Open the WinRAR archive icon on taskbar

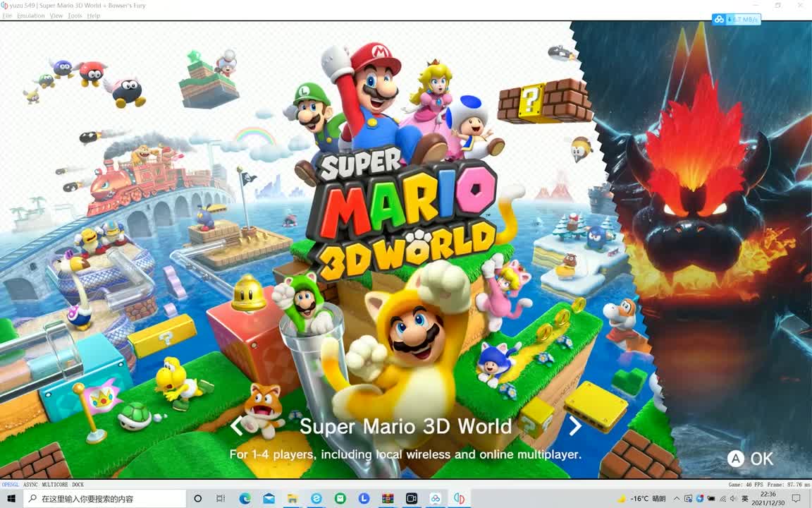388,498
